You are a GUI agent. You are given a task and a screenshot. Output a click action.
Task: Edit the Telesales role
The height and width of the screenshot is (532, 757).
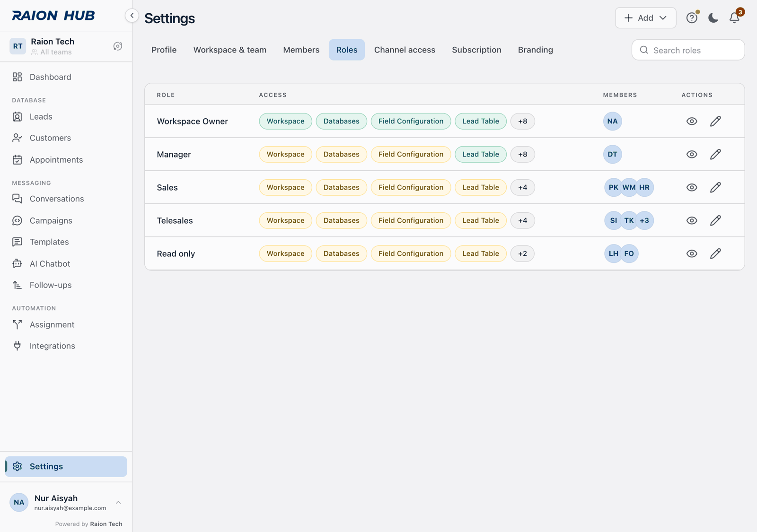[x=715, y=221]
